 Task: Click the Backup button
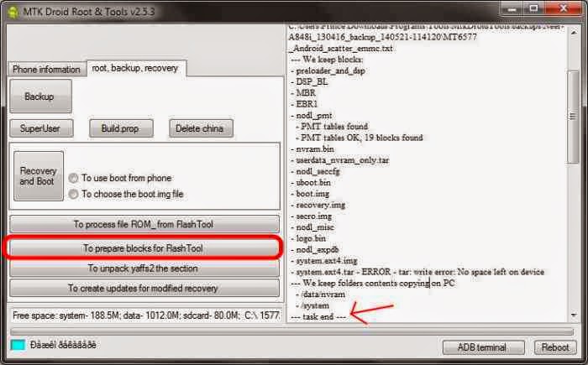click(x=40, y=96)
